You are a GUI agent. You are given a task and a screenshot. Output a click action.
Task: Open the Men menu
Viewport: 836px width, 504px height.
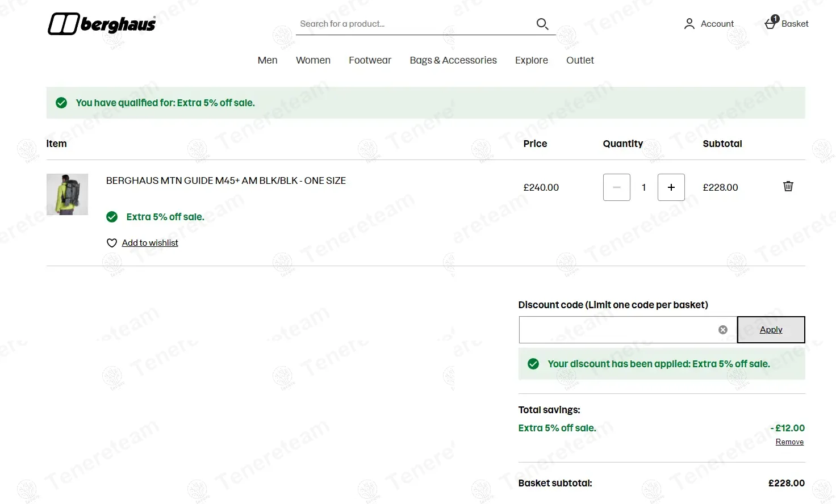pyautogui.click(x=267, y=60)
